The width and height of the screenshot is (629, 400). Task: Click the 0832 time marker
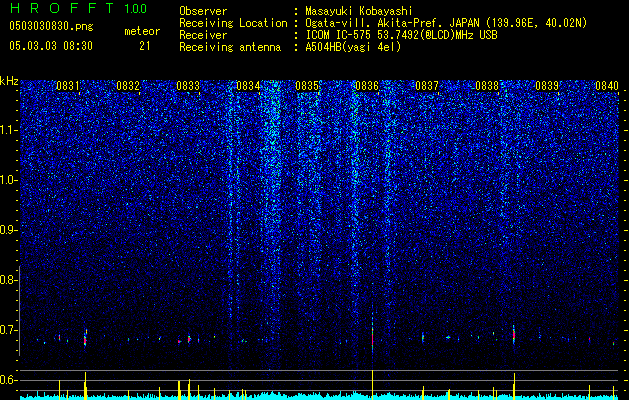click(x=128, y=86)
